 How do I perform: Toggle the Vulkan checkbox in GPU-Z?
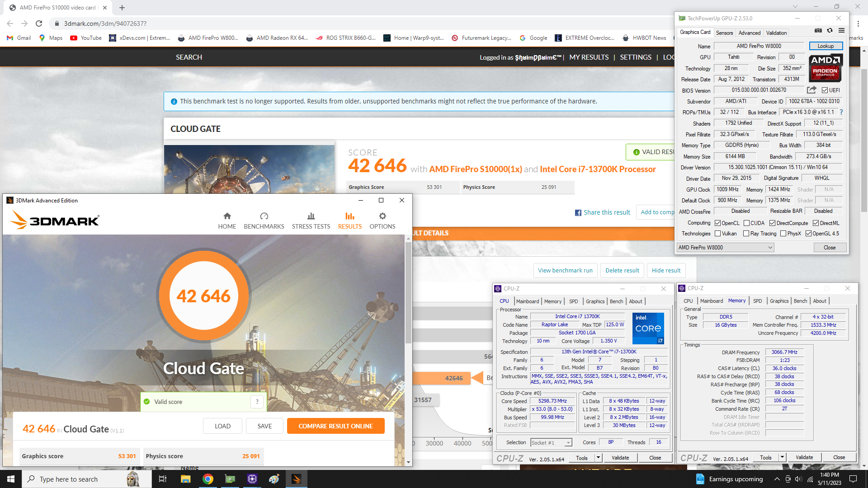717,234
